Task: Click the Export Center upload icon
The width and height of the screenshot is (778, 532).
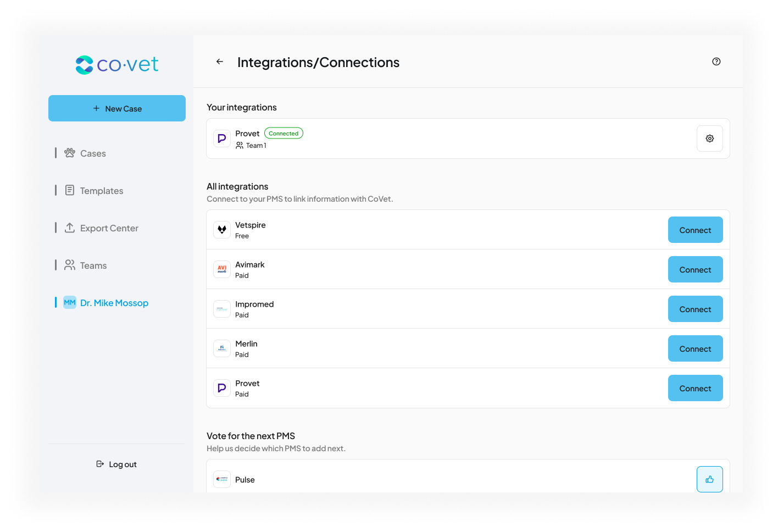Action: coord(70,228)
